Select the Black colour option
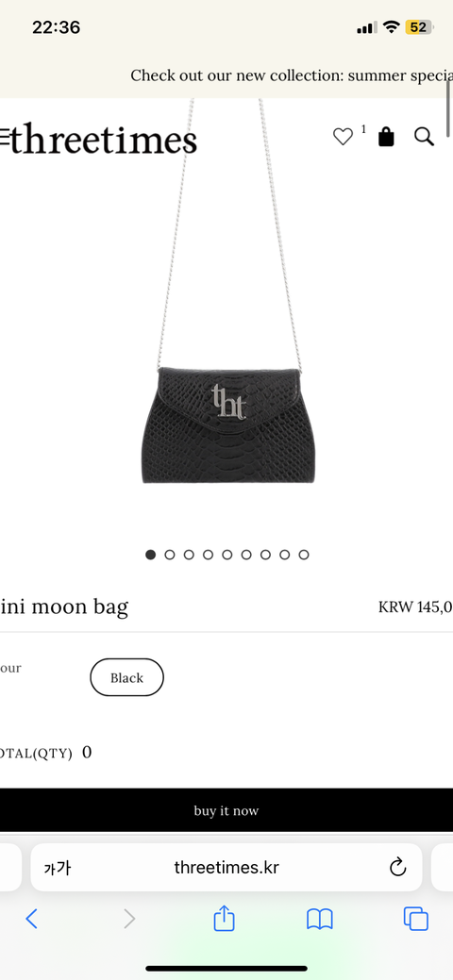Screen dimensions: 453x980 [127, 677]
